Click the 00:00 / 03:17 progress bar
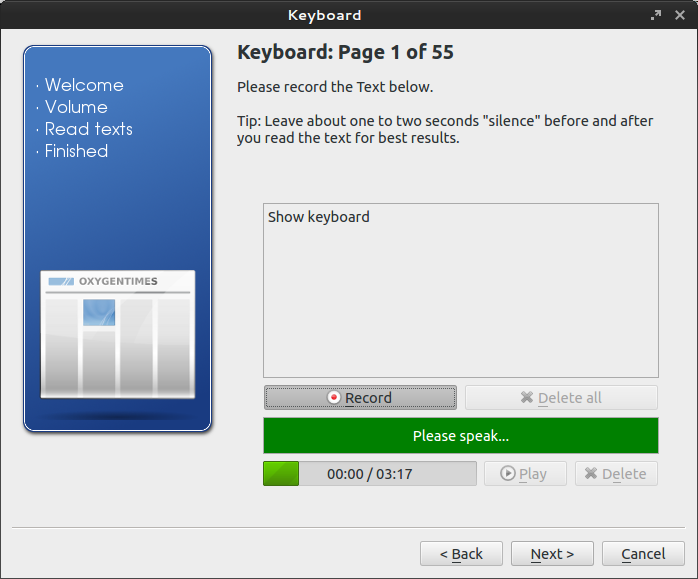This screenshot has height=579, width=698. (370, 474)
